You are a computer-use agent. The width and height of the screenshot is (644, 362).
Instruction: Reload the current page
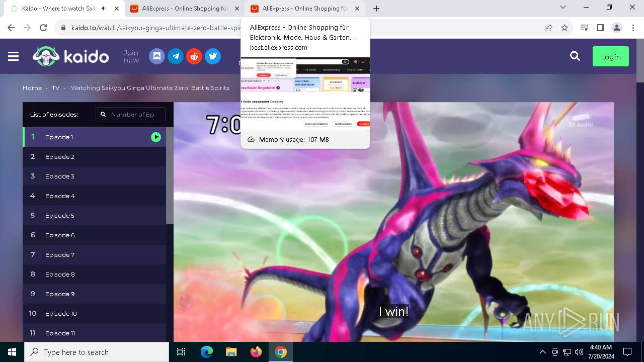coord(43,28)
